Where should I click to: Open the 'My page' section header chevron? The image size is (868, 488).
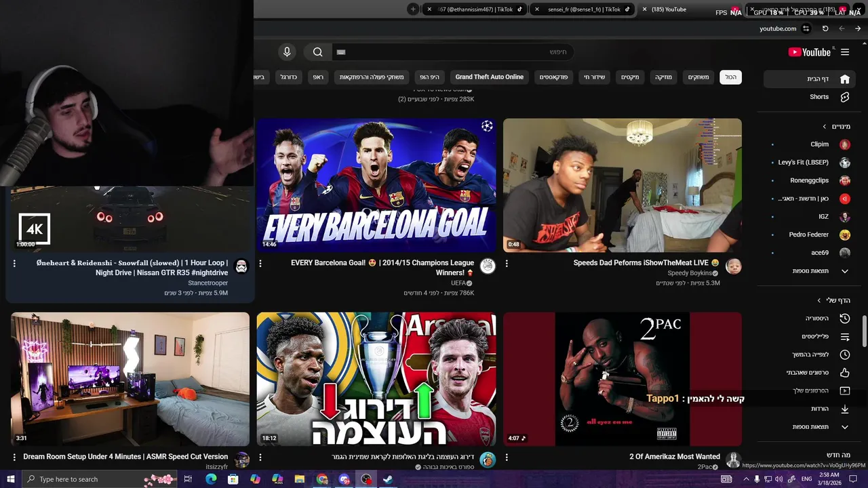click(x=819, y=300)
